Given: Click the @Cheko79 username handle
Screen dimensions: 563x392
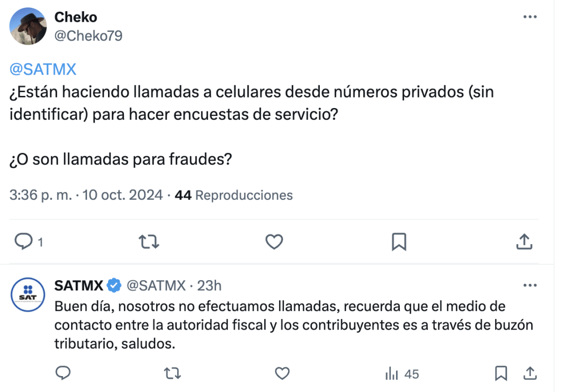Looking at the screenshot, I should tap(88, 35).
